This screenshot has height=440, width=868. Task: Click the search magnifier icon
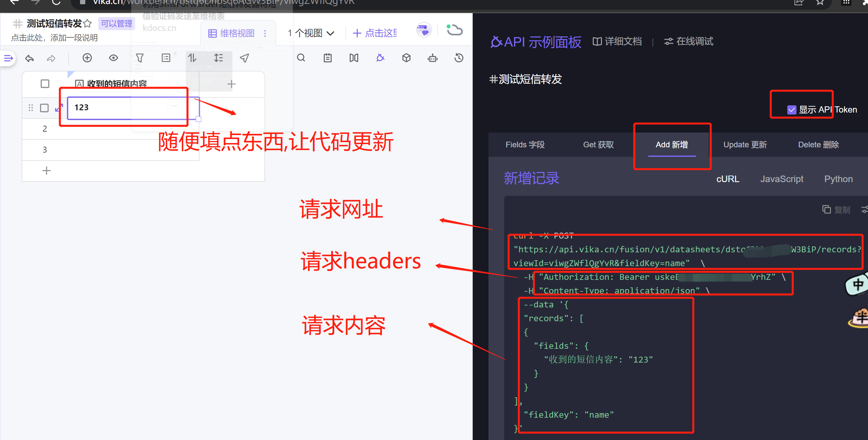(301, 58)
